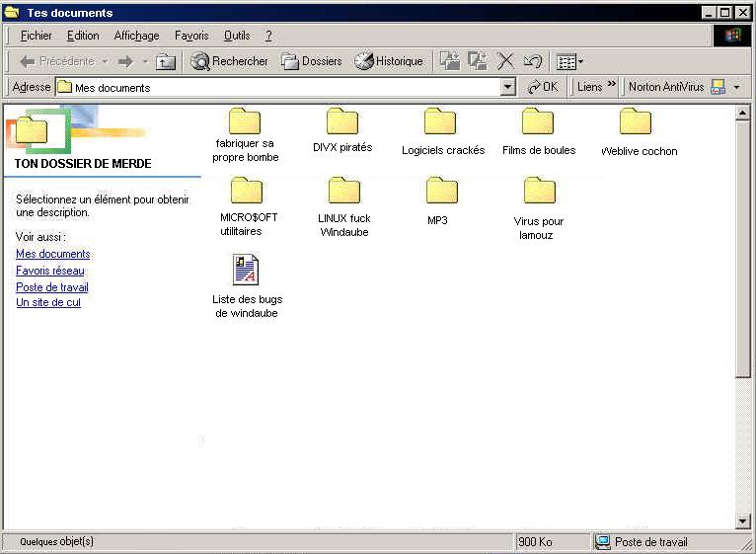The height and width of the screenshot is (554, 756).
Task: Expand the address bar dropdown
Action: pos(507,87)
